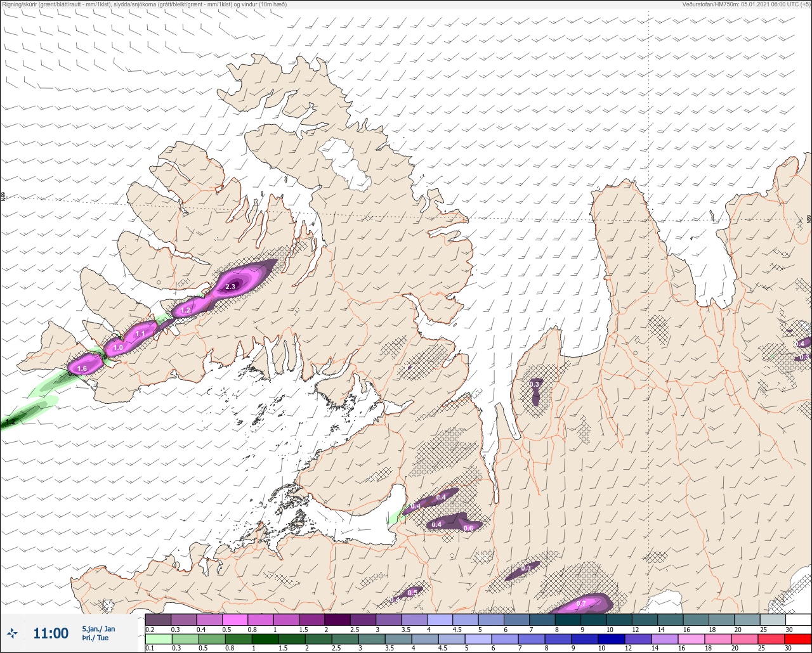This screenshot has height=653, width=812.
Task: Click the lower-row dark green swatch labeled 1
Action: [265, 639]
